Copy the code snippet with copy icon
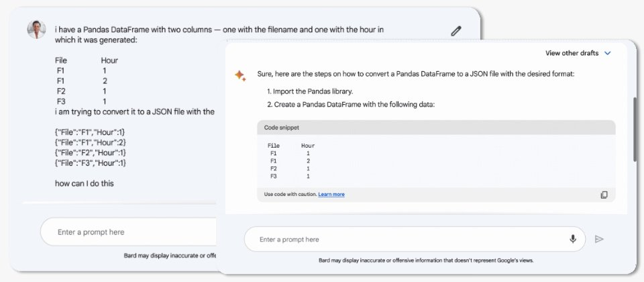Image resolution: width=644 pixels, height=282 pixels. point(604,195)
